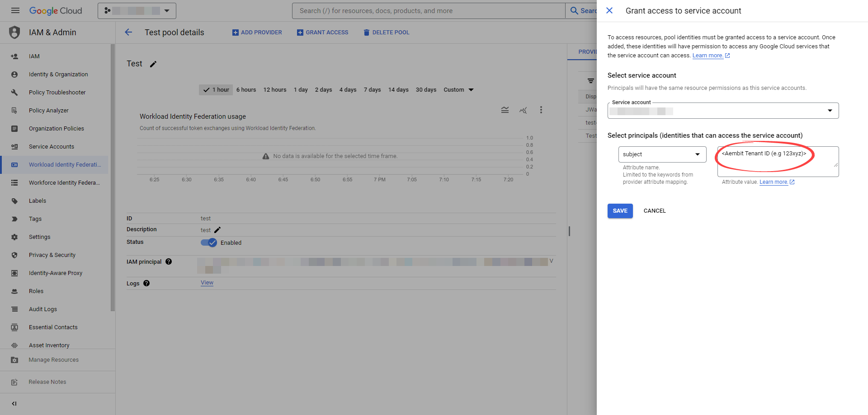Click Release Notes sidebar icon
Viewport: 868px width, 415px height.
click(x=14, y=382)
